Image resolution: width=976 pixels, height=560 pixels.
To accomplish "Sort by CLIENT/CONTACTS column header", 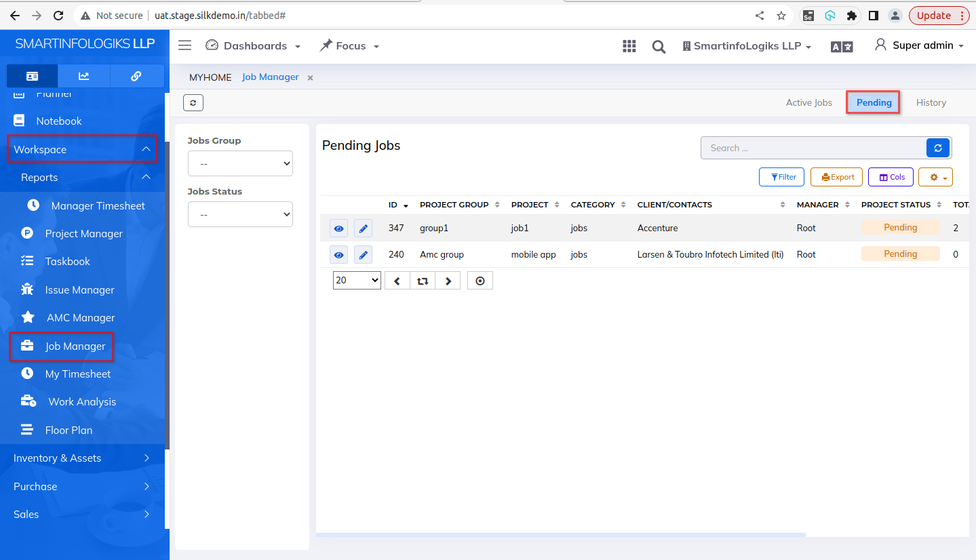I will click(x=711, y=205).
